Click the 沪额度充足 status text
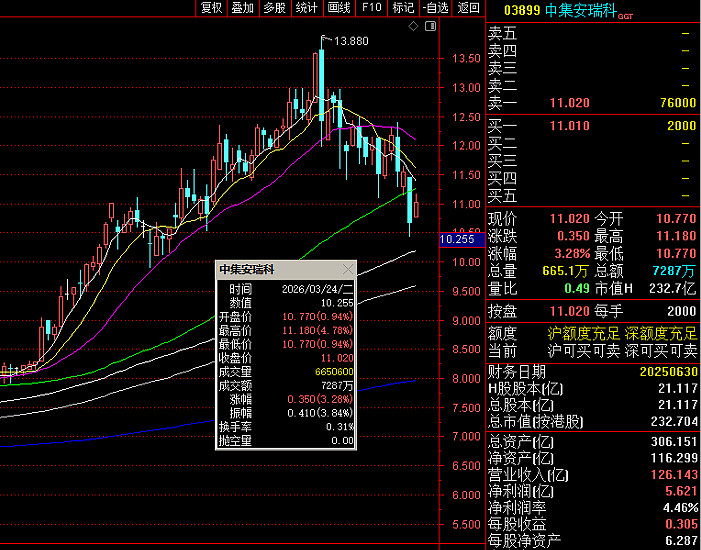The height and width of the screenshot is (550, 701). 583,334
